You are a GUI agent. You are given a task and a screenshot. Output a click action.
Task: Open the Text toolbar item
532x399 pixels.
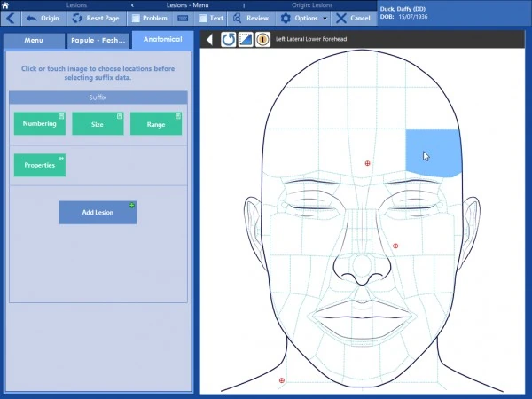211,18
